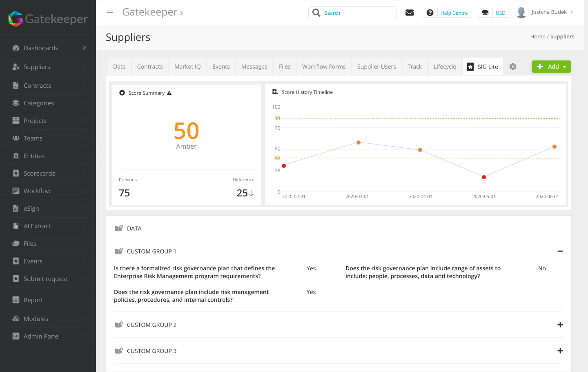The height and width of the screenshot is (372, 588).
Task: Click inside the Search field
Action: (355, 13)
